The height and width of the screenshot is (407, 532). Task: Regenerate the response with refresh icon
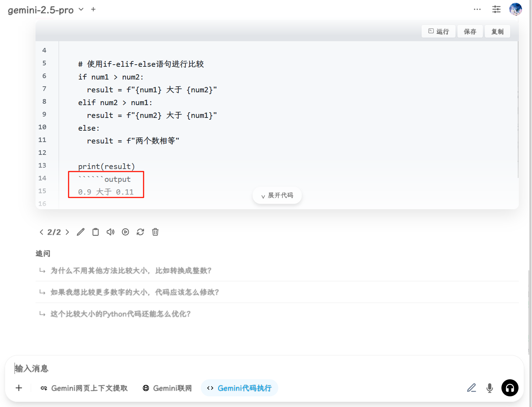click(x=140, y=232)
